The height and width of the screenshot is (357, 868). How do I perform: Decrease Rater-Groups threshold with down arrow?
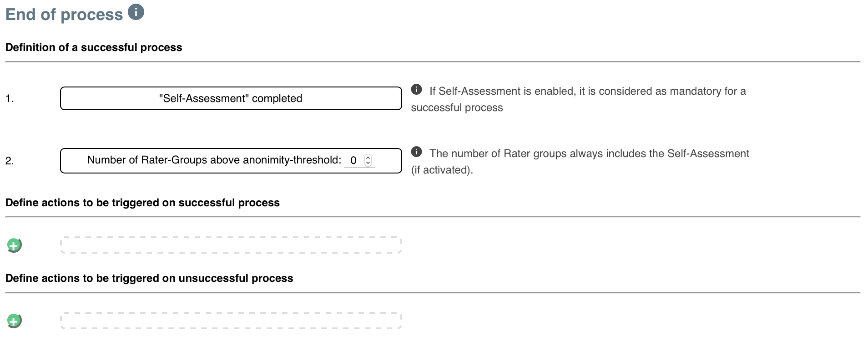[x=368, y=163]
